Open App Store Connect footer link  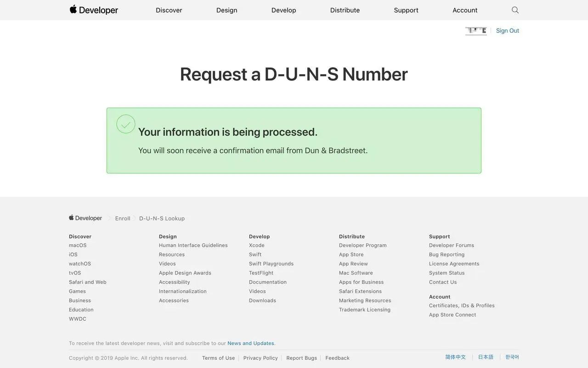coord(452,315)
